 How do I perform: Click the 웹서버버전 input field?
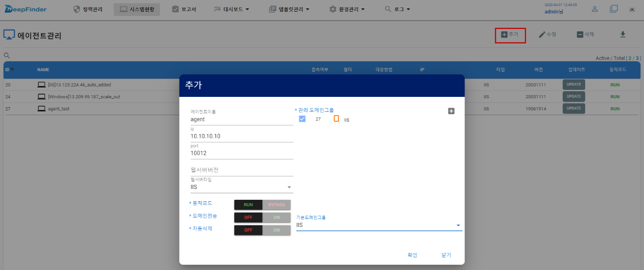242,170
